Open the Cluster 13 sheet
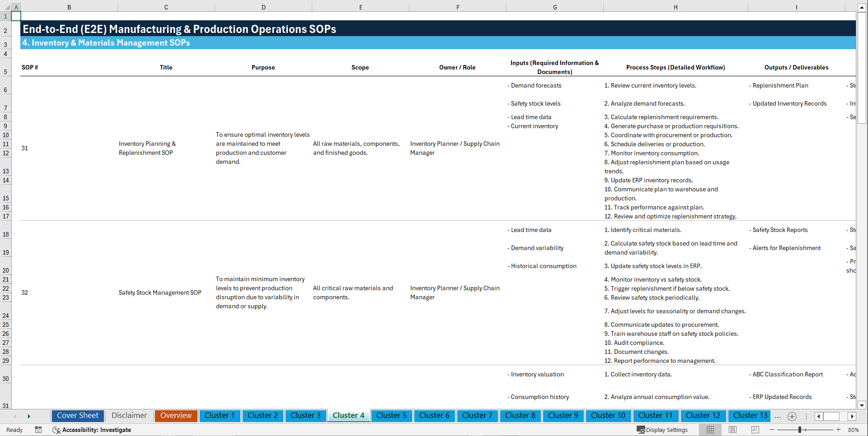Image resolution: width=868 pixels, height=436 pixels. pyautogui.click(x=749, y=416)
